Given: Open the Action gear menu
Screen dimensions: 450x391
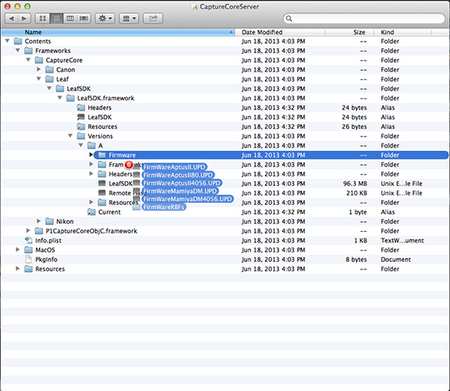Looking at the screenshot, I should pos(105,18).
